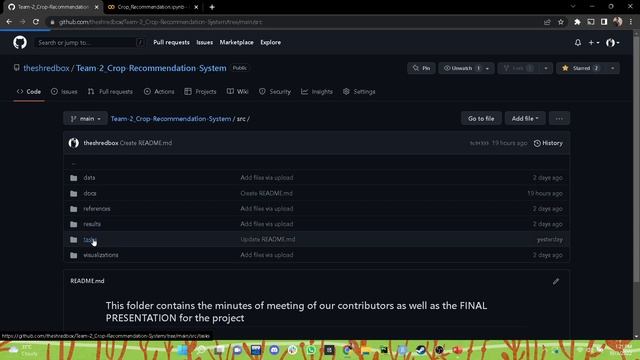Open the user avatar menu
Screen dimensions: 640x360
(613, 42)
